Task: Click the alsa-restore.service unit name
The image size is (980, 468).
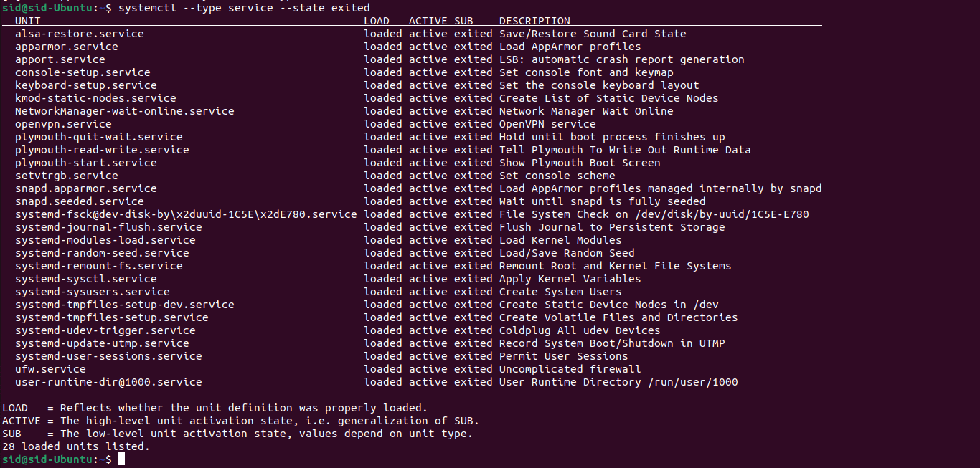Action: [x=80, y=34]
